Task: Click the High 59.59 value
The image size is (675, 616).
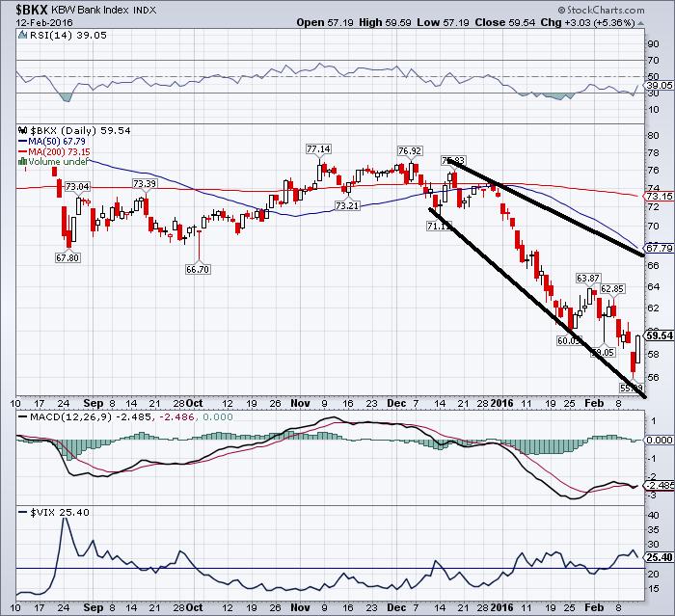Action: click(x=385, y=22)
